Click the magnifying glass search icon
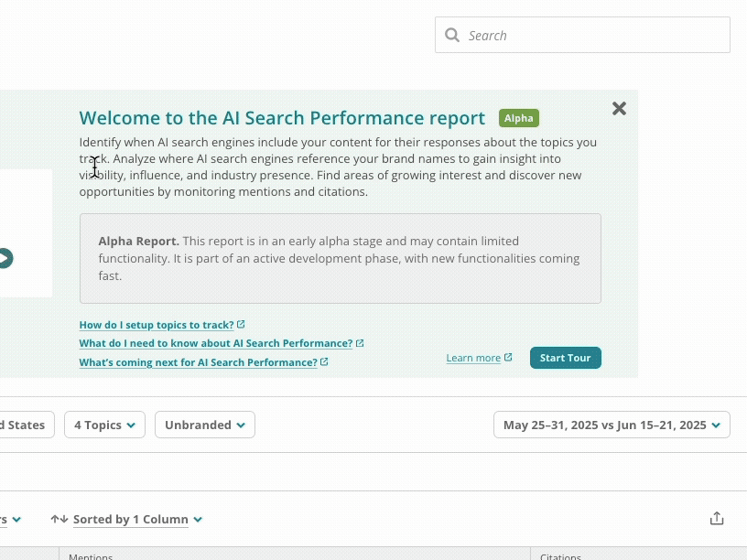This screenshot has width=747, height=560. [x=451, y=35]
